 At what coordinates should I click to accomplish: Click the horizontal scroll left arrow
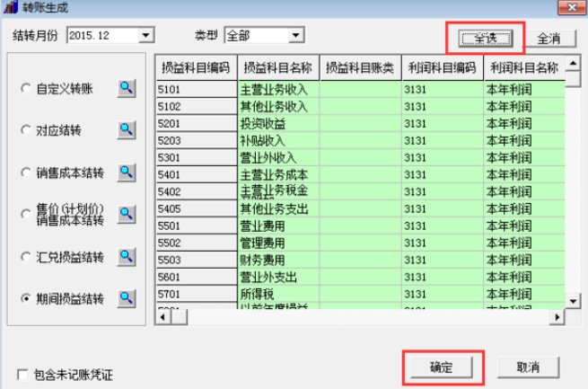coord(162,317)
